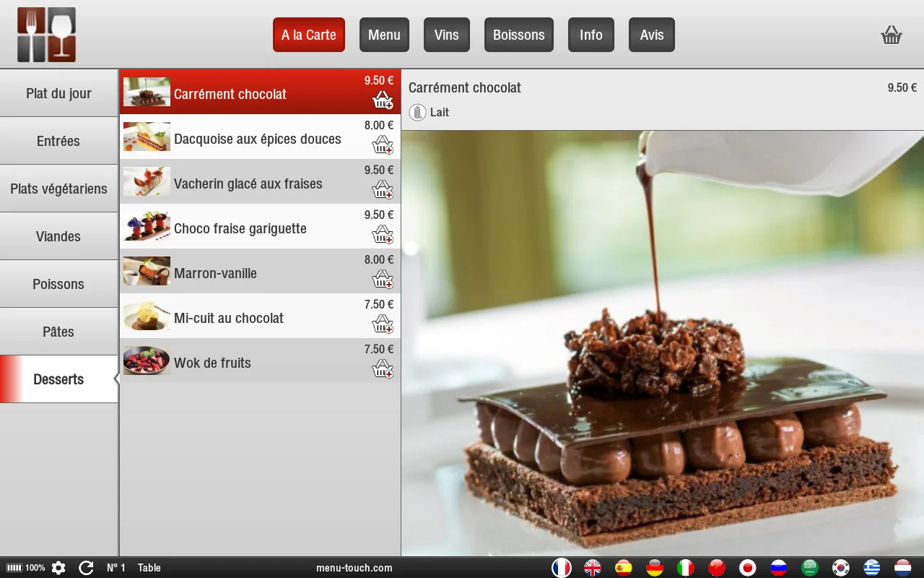The height and width of the screenshot is (578, 924).
Task: Select the Japanese flag language
Action: (748, 568)
